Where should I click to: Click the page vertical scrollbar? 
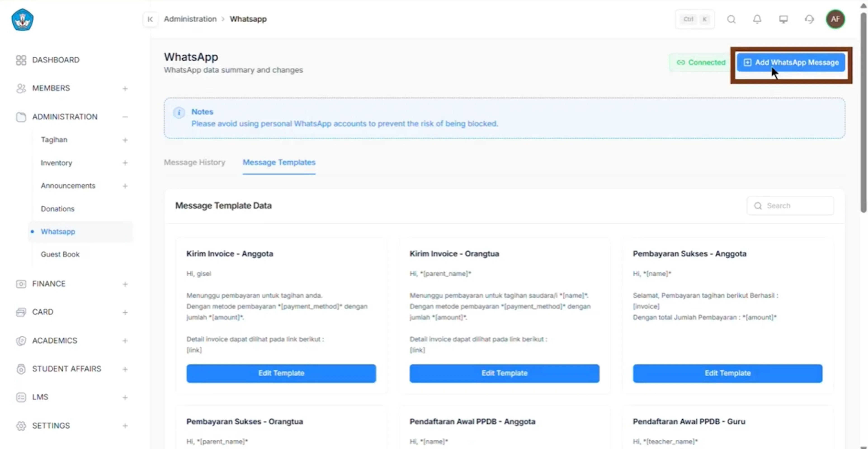tap(864, 113)
